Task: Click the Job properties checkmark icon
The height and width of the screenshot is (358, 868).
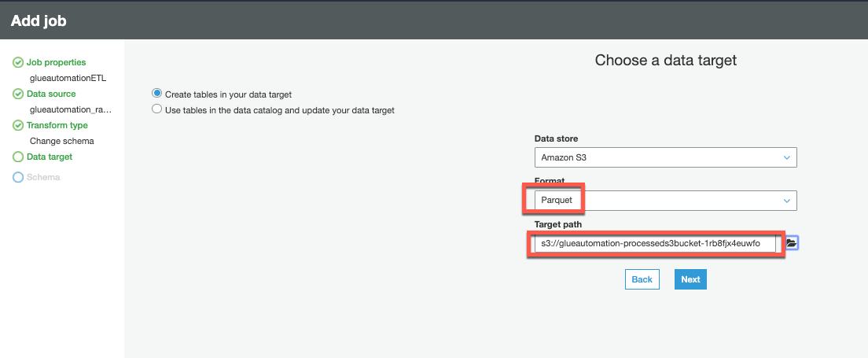Action: (x=18, y=63)
